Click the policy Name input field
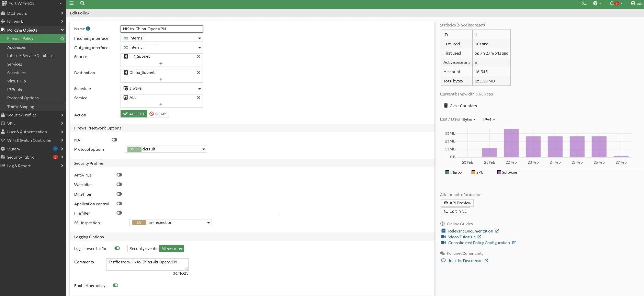 point(162,29)
